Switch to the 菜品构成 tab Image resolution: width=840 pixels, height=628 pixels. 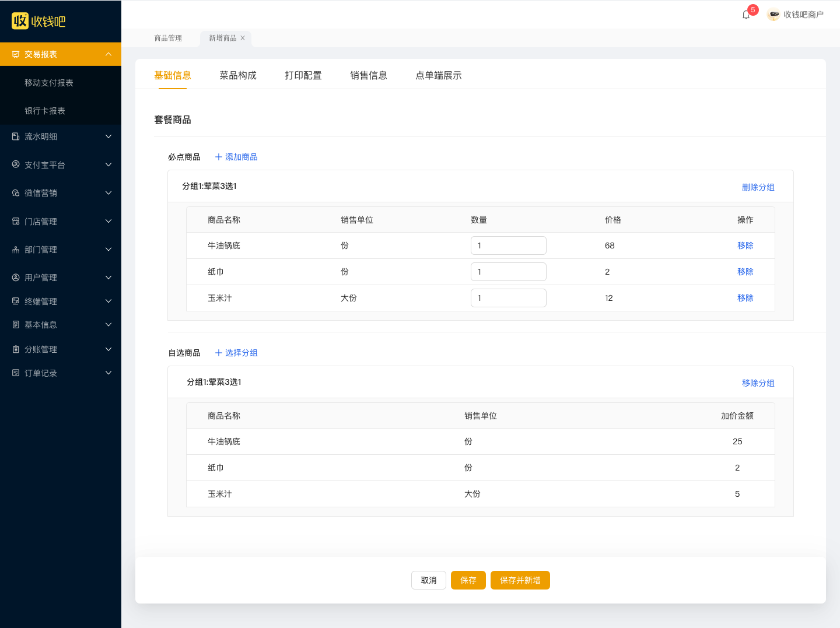click(238, 75)
